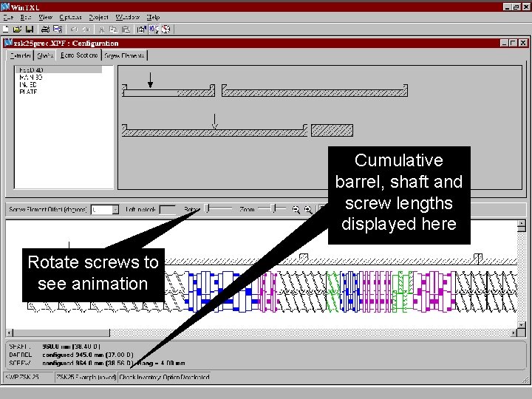Open the Project menu
The width and height of the screenshot is (532, 399).
(x=99, y=17)
